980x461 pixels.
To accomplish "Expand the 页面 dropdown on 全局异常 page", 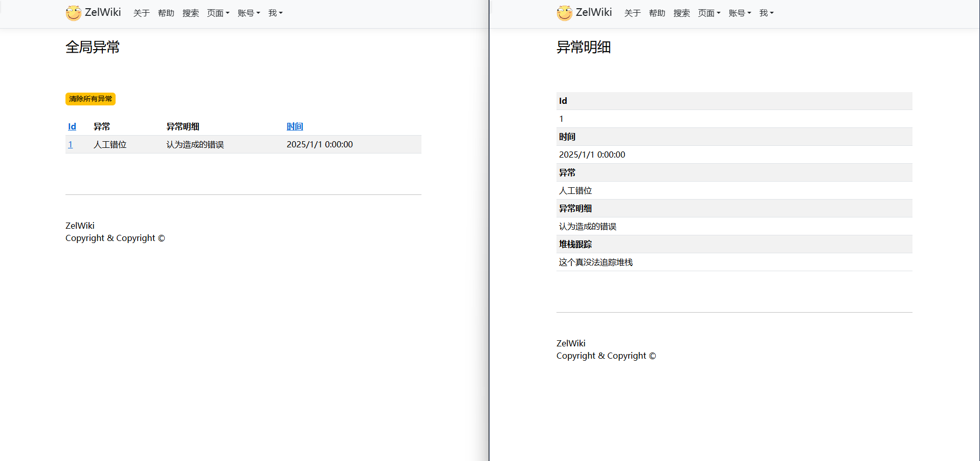I will (x=218, y=13).
